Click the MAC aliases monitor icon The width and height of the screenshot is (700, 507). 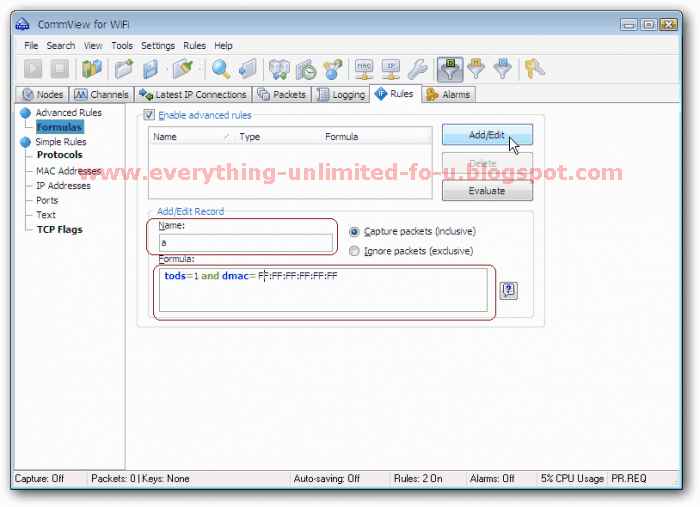pos(364,69)
